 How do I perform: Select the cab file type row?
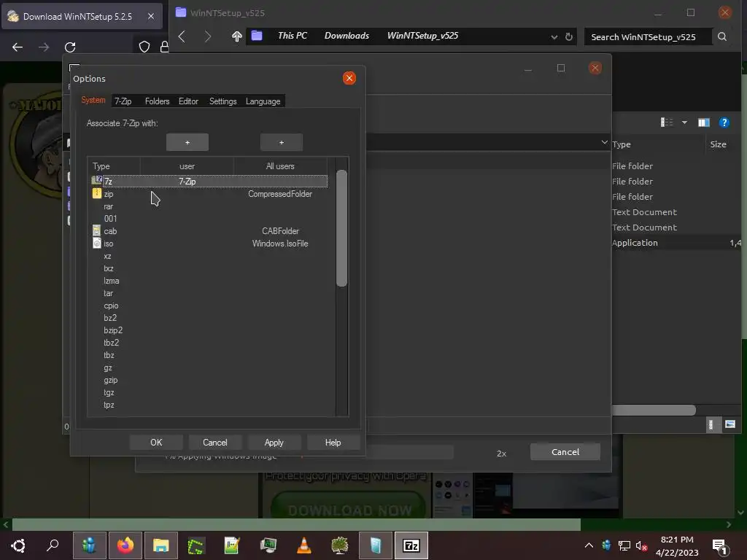tap(209, 231)
